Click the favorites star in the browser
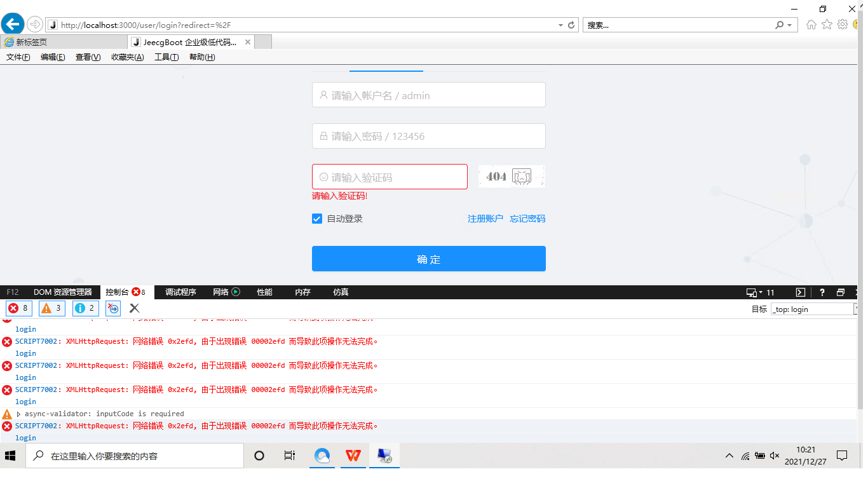This screenshot has width=868, height=488. 827,25
